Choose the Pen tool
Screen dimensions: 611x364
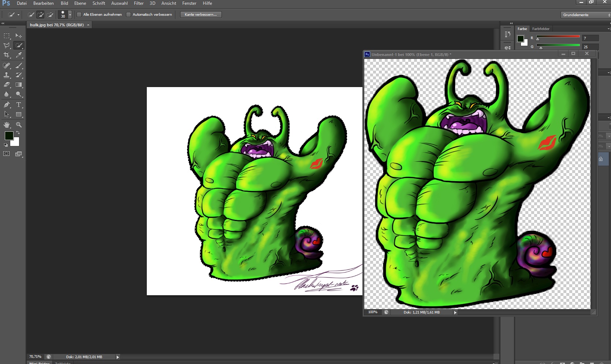click(x=7, y=105)
